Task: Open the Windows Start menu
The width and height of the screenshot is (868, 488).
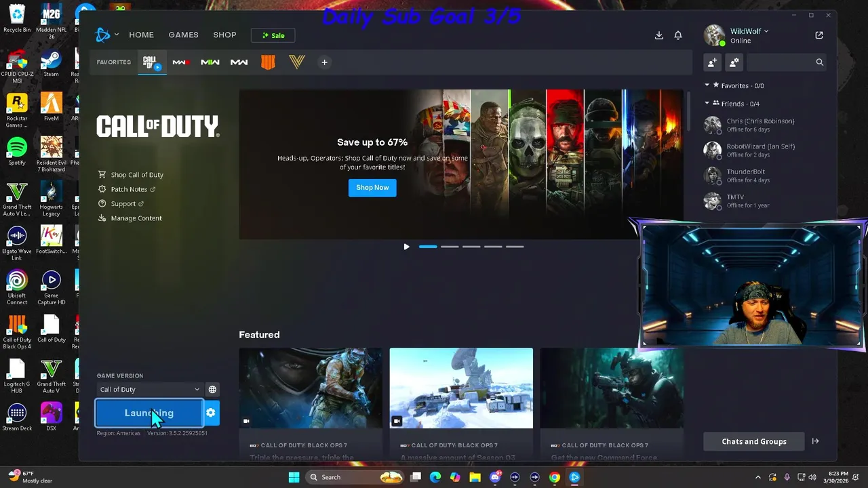Action: pos(294,477)
